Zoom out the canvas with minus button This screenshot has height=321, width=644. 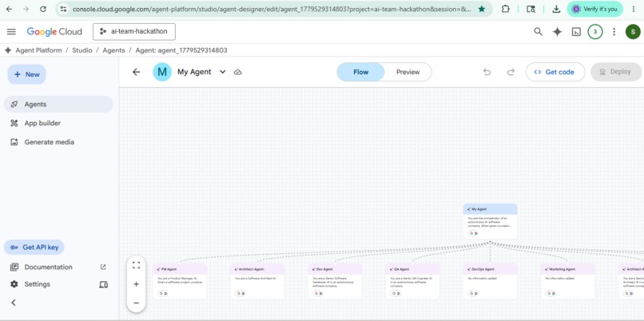point(137,303)
